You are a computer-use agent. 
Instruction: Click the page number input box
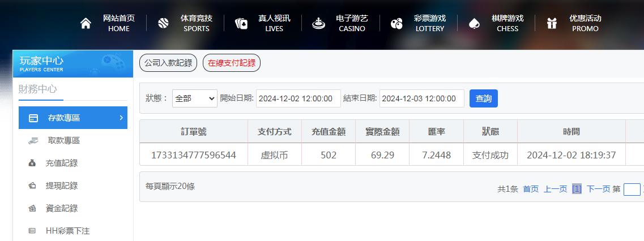coord(632,190)
